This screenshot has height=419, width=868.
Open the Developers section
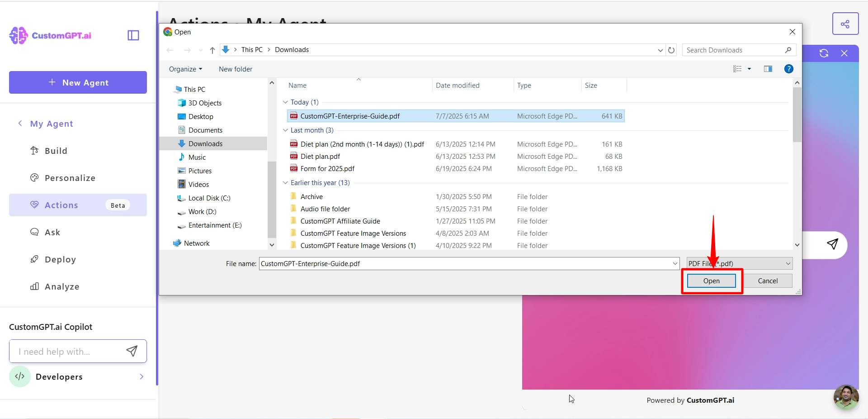(78, 376)
